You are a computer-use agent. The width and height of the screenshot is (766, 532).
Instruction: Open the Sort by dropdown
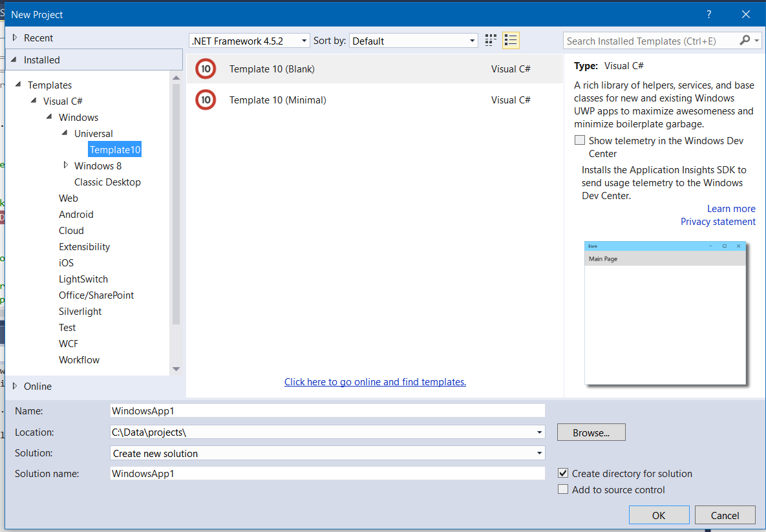click(413, 41)
